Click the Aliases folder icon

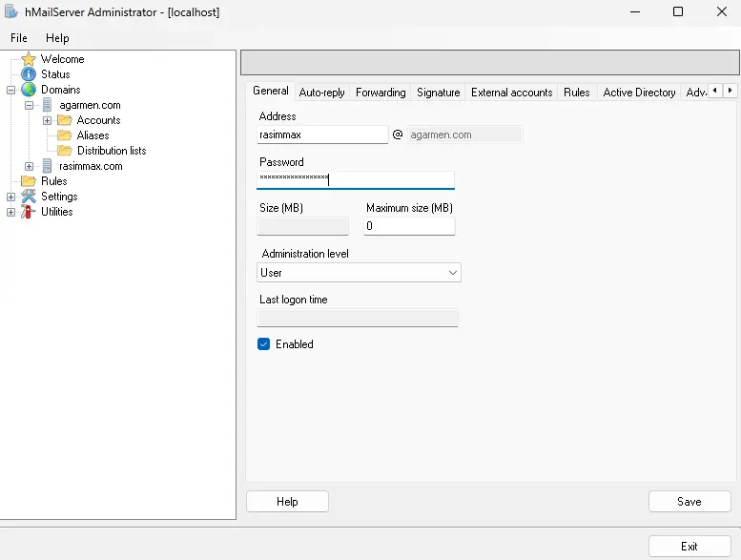click(x=64, y=135)
